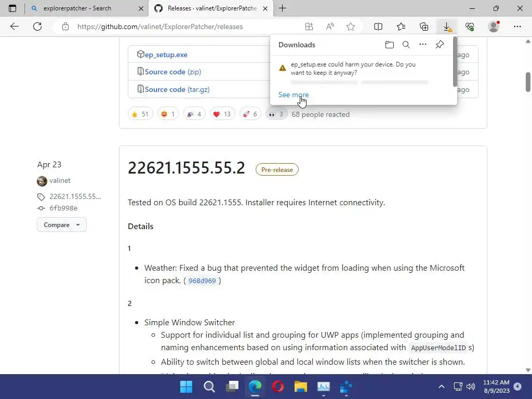Launch Opera browser from taskbar
Image resolution: width=532 pixels, height=399 pixels.
click(x=278, y=387)
